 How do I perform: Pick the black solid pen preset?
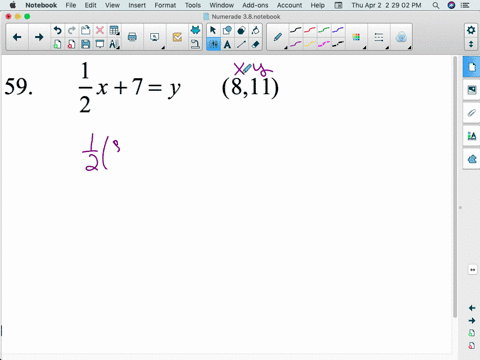click(295, 30)
